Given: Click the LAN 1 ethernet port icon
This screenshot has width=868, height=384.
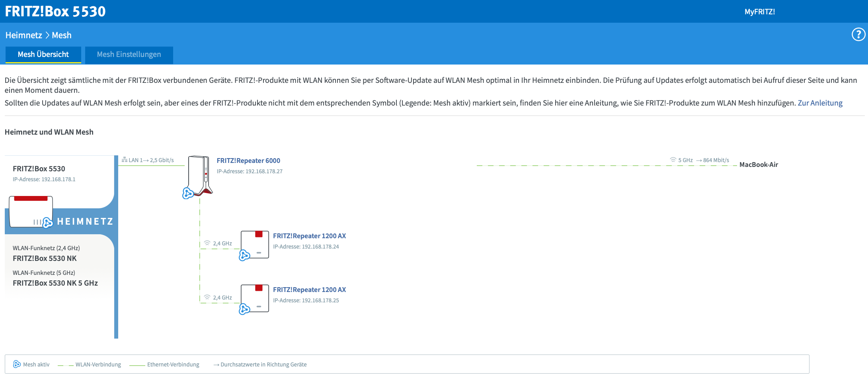Looking at the screenshot, I should click(x=124, y=160).
